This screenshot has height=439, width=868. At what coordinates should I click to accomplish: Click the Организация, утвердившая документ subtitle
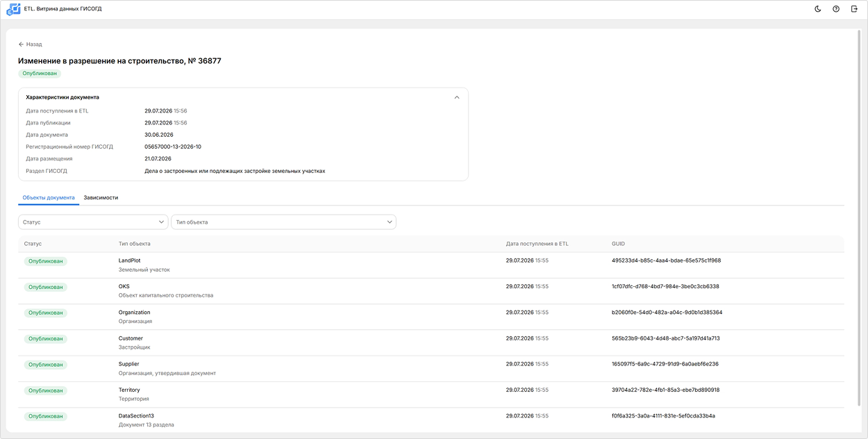coord(167,373)
